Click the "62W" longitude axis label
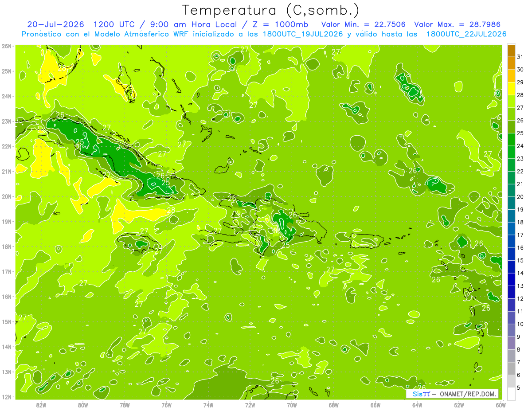 459,405
